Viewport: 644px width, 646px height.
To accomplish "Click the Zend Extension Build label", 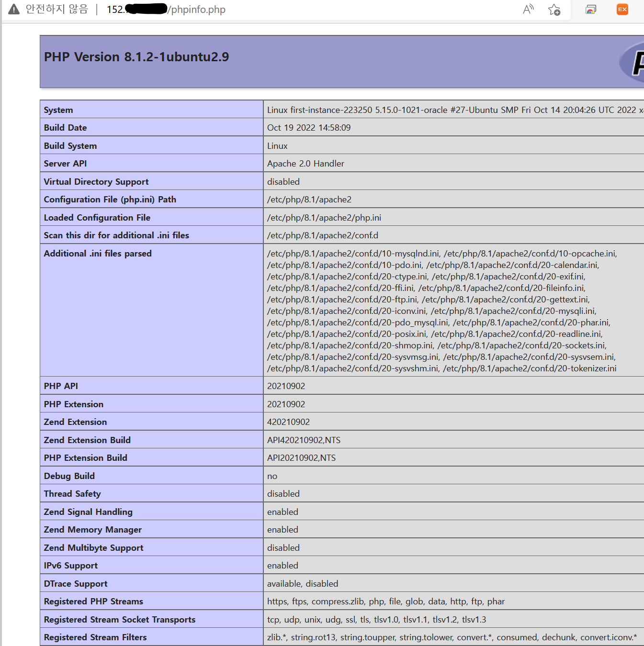I will tap(87, 440).
